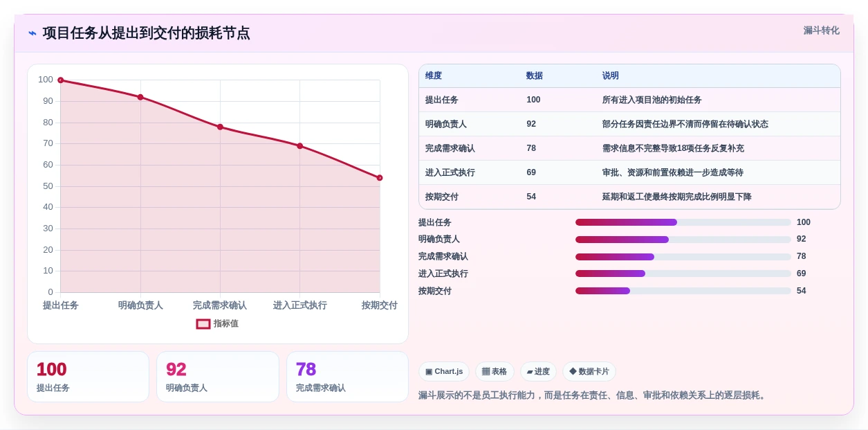The image size is (868, 430).
Task: Select the 按期交付 table row cell
Action: pyautogui.click(x=442, y=197)
